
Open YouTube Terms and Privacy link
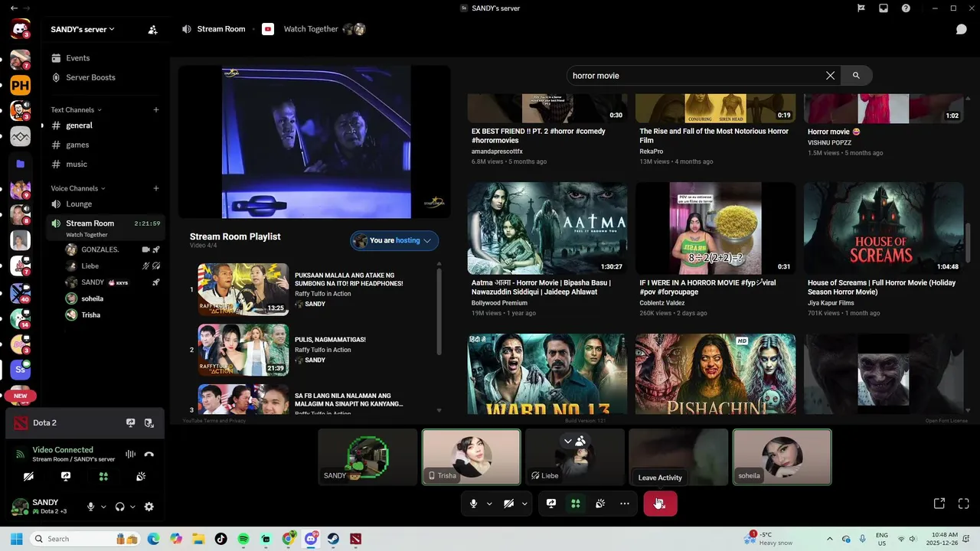[x=214, y=421]
